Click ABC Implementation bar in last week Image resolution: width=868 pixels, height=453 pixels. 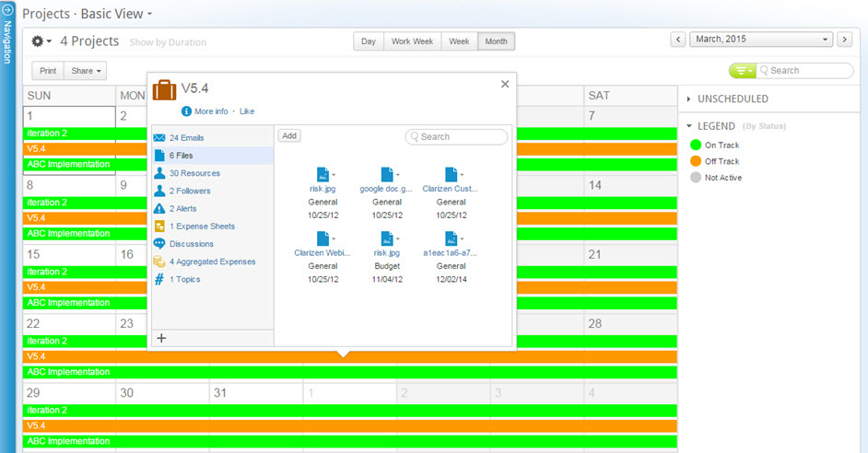pyautogui.click(x=350, y=441)
